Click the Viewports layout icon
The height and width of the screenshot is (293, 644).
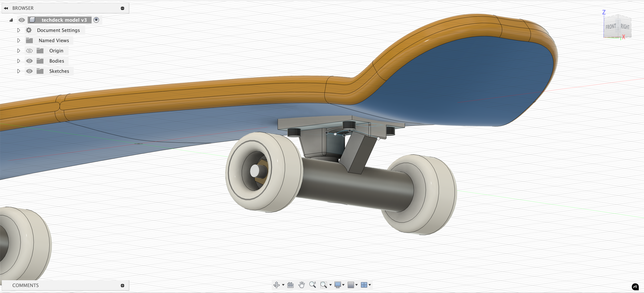(364, 284)
